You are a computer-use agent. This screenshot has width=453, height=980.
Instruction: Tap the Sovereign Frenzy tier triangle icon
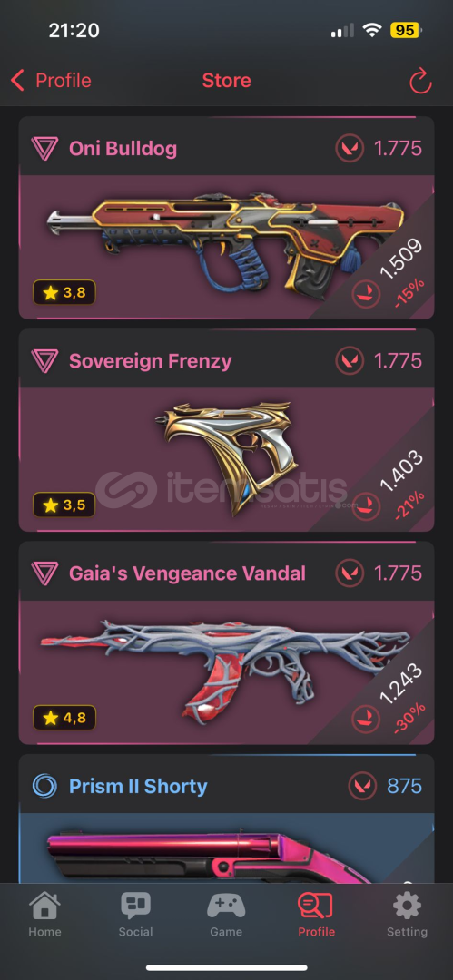coord(44,361)
